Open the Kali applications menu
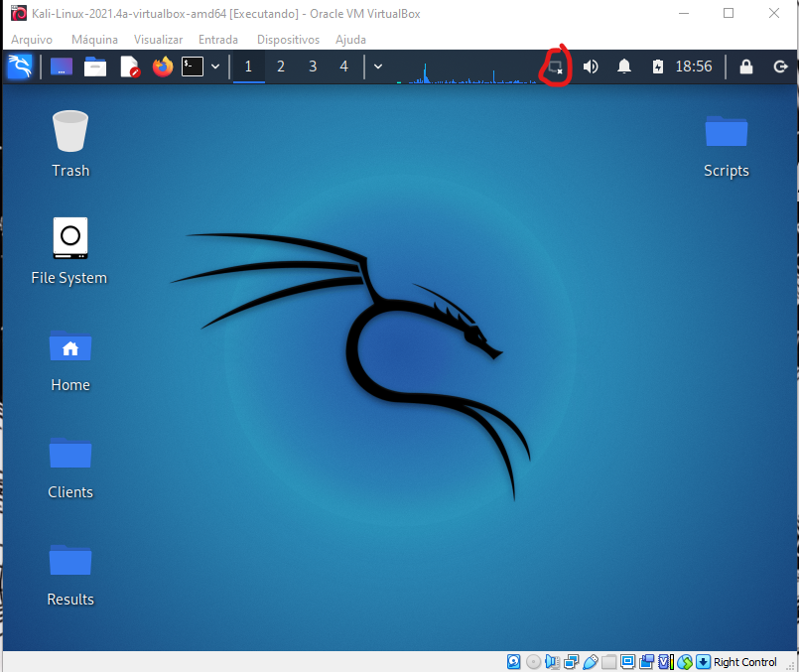Viewport: 799px width, 672px height. tap(20, 67)
